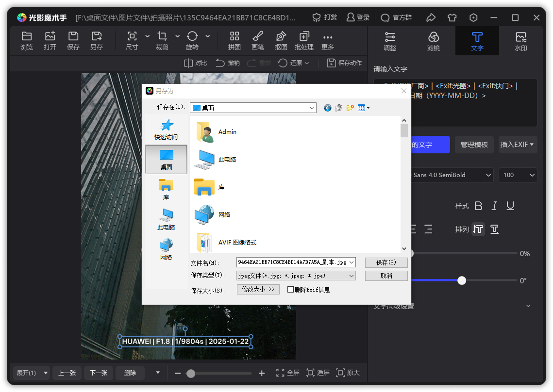Open the 插入EXIF dropdown
Screen dimensions: 553x392
(518, 145)
